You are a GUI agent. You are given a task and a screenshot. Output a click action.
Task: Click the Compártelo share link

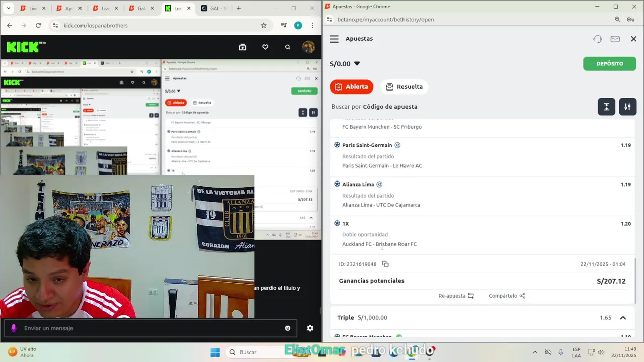click(507, 296)
